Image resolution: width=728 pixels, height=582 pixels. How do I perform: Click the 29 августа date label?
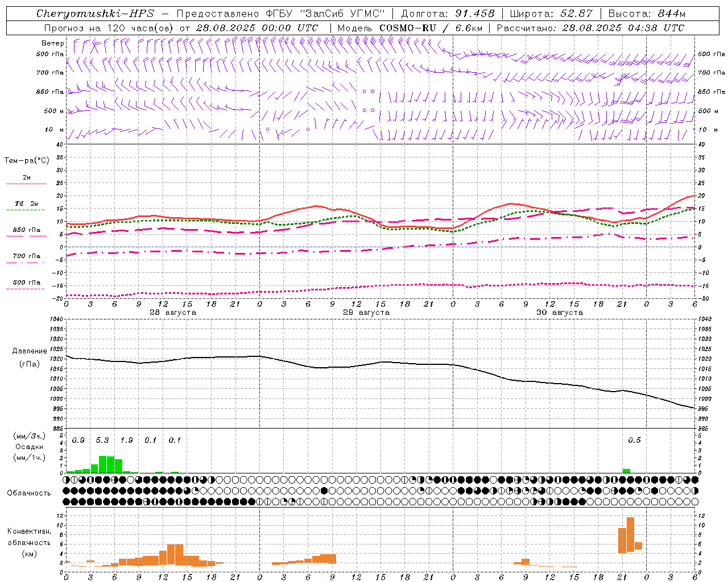[366, 313]
